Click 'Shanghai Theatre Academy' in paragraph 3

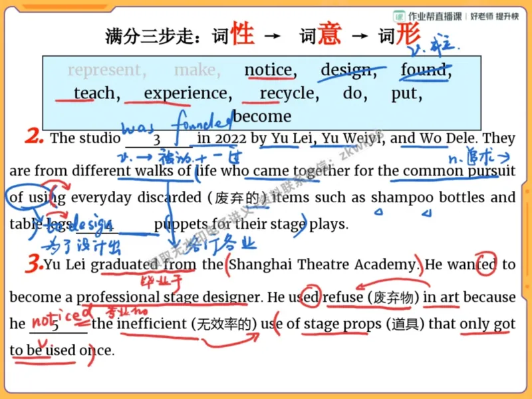323,264
